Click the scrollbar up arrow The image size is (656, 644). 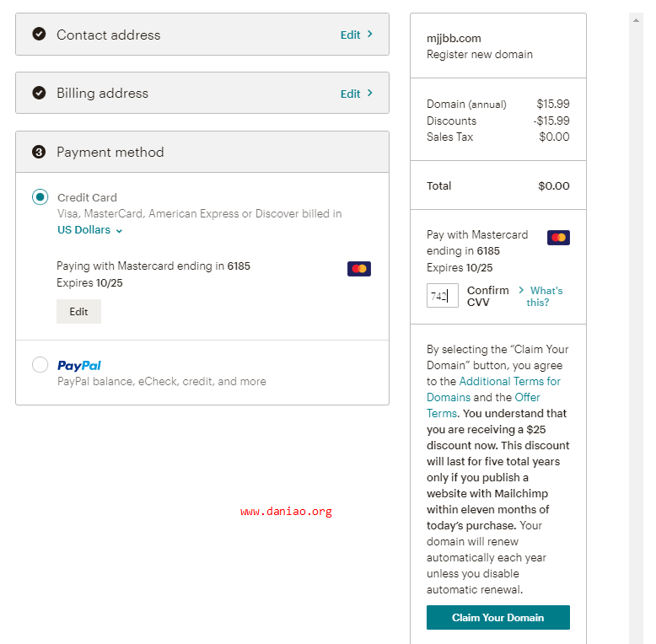point(636,20)
